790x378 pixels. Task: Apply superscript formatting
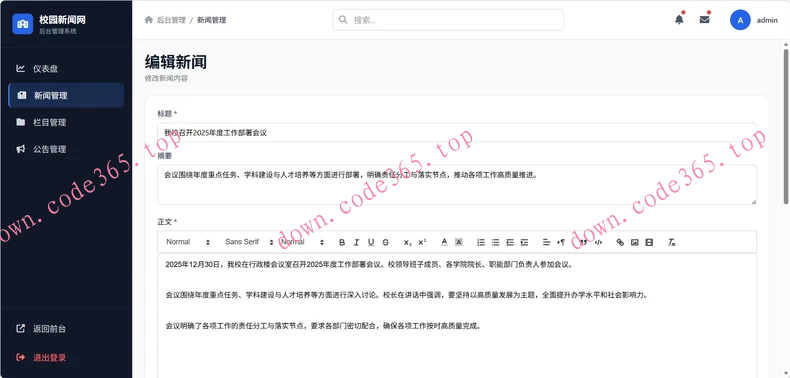coord(422,242)
